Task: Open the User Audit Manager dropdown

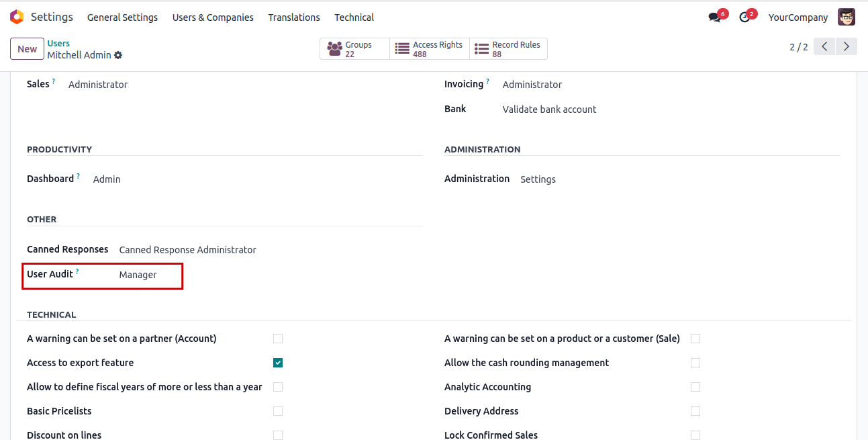Action: [x=138, y=275]
